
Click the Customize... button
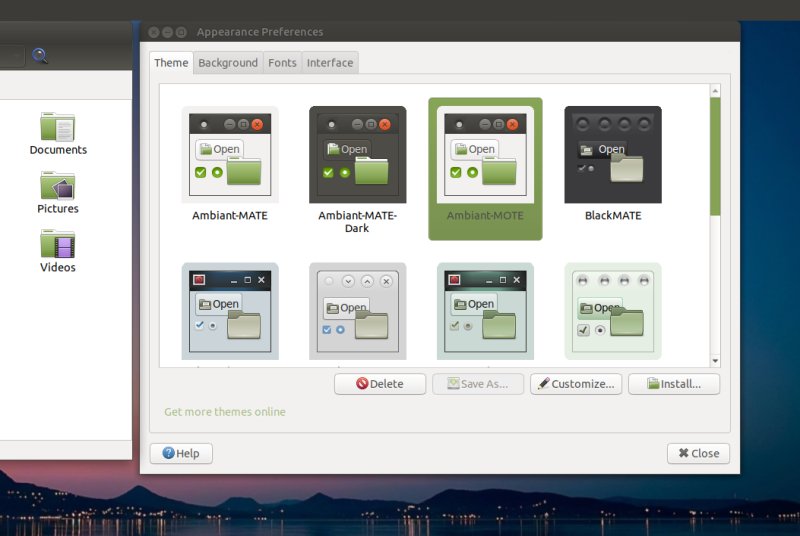point(576,384)
